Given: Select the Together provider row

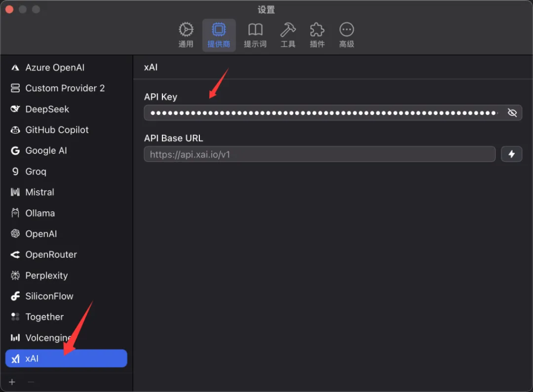Looking at the screenshot, I should 66,317.
